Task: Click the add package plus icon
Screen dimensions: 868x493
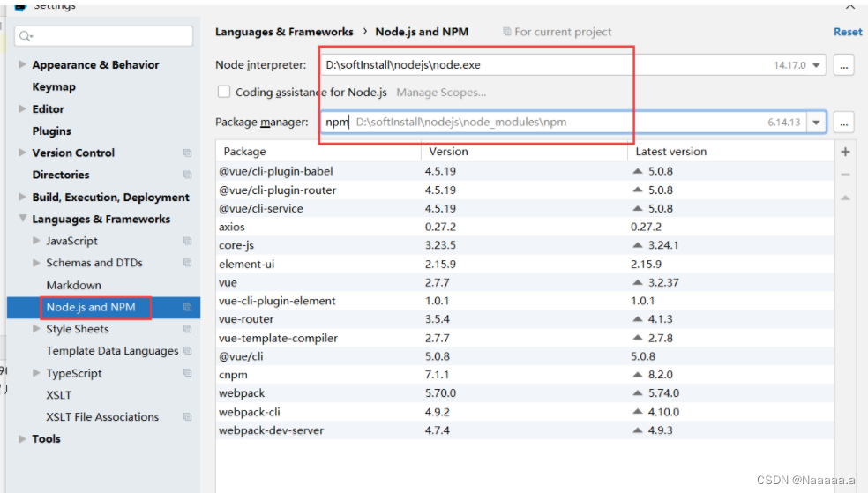Action: click(845, 152)
